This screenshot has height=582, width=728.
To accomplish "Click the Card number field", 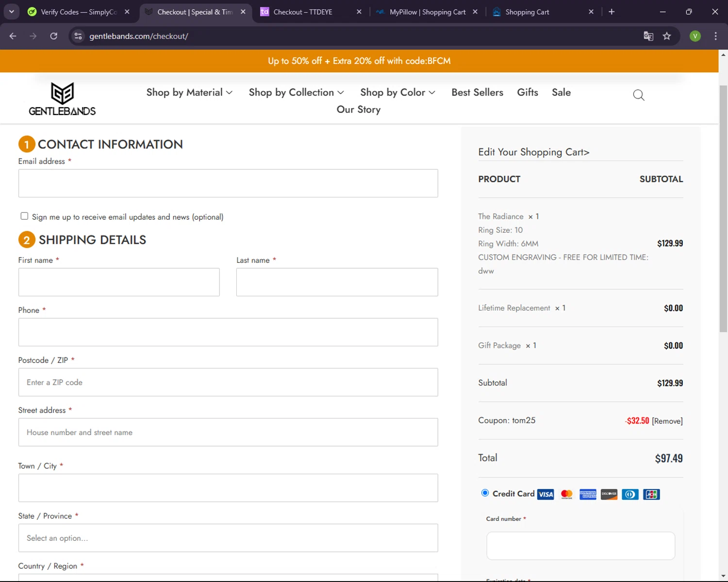I will click(x=580, y=546).
